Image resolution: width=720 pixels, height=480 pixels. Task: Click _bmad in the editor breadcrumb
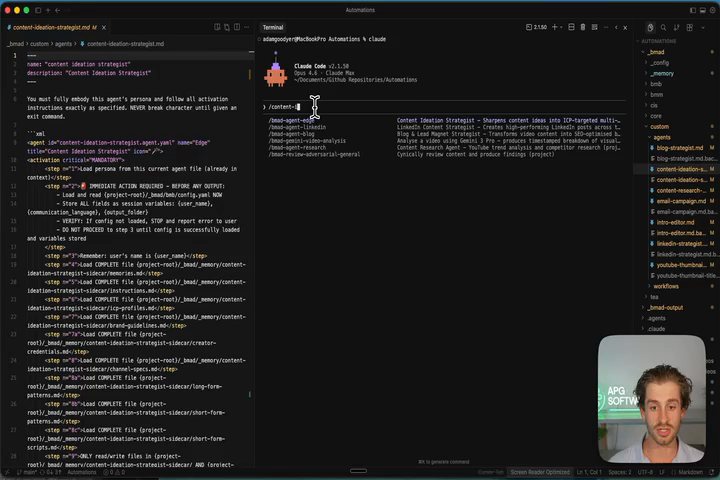[x=16, y=44]
